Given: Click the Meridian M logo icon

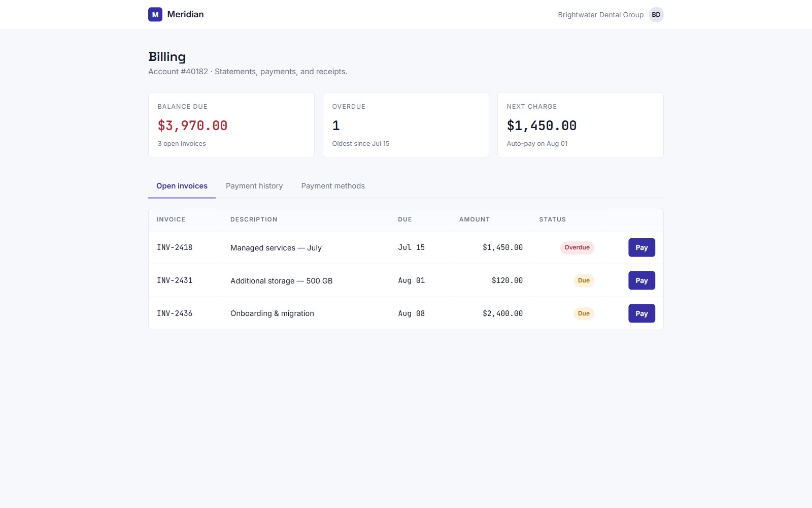Looking at the screenshot, I should click(x=155, y=14).
